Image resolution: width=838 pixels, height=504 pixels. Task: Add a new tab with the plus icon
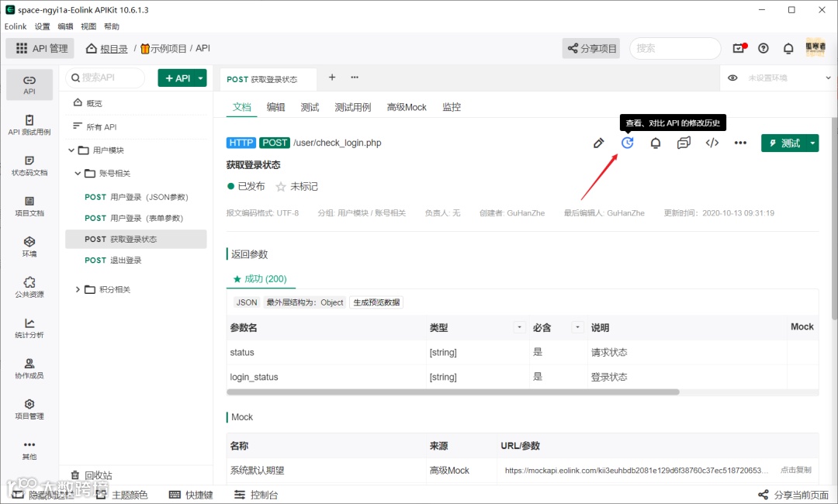coord(332,78)
